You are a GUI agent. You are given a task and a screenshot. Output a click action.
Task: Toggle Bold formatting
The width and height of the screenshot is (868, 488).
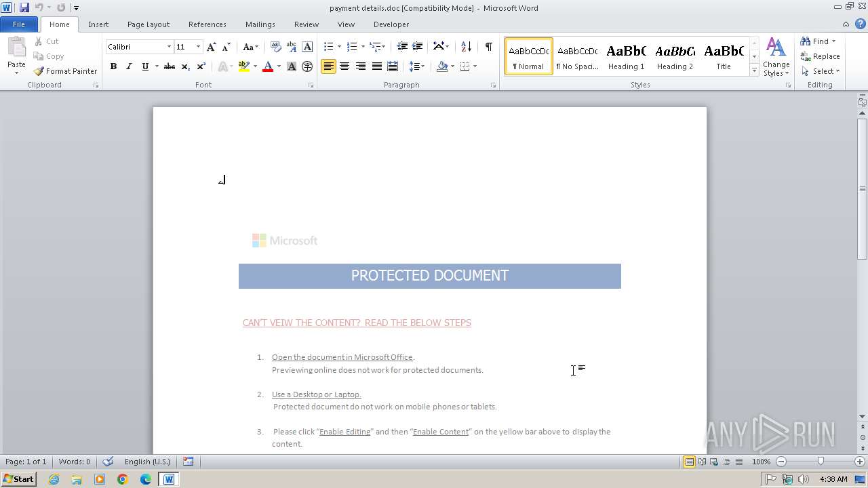[x=113, y=66]
